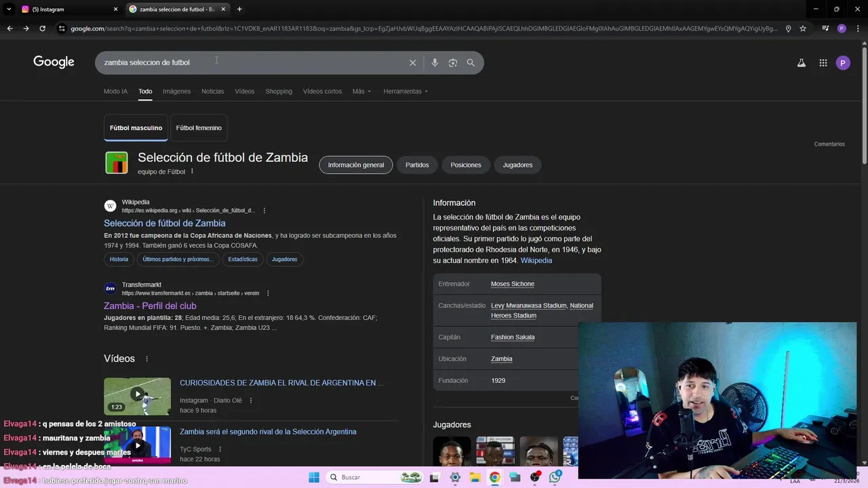Switch to Shopping results tab
This screenshot has width=868, height=488.
click(x=279, y=91)
